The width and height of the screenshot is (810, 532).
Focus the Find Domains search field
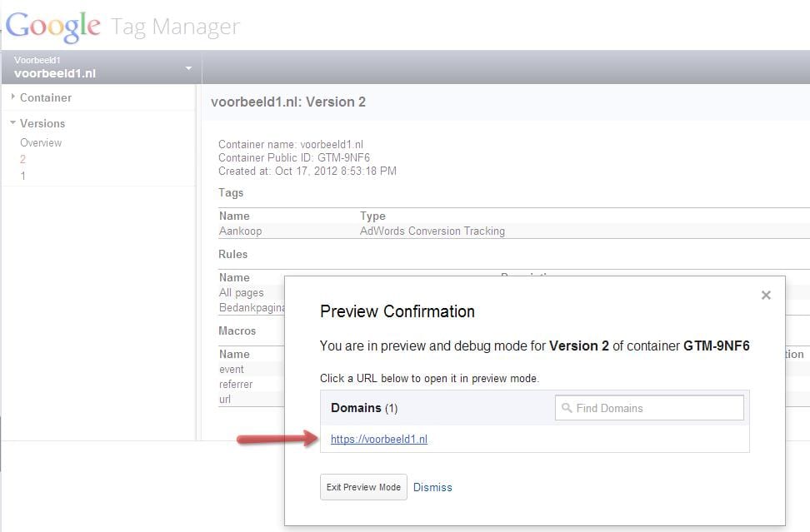649,408
